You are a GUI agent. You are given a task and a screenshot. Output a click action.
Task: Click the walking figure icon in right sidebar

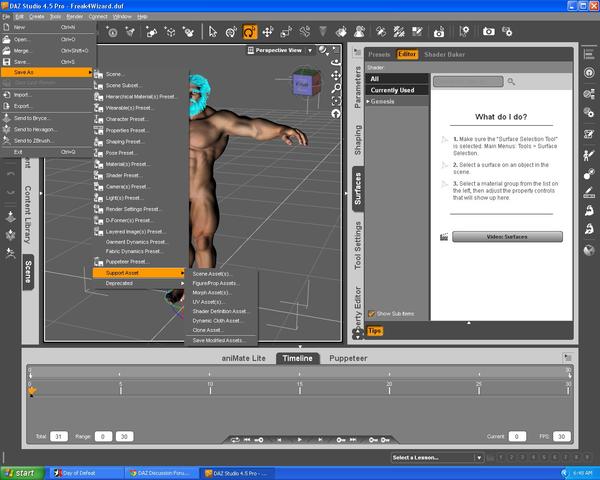(589, 155)
